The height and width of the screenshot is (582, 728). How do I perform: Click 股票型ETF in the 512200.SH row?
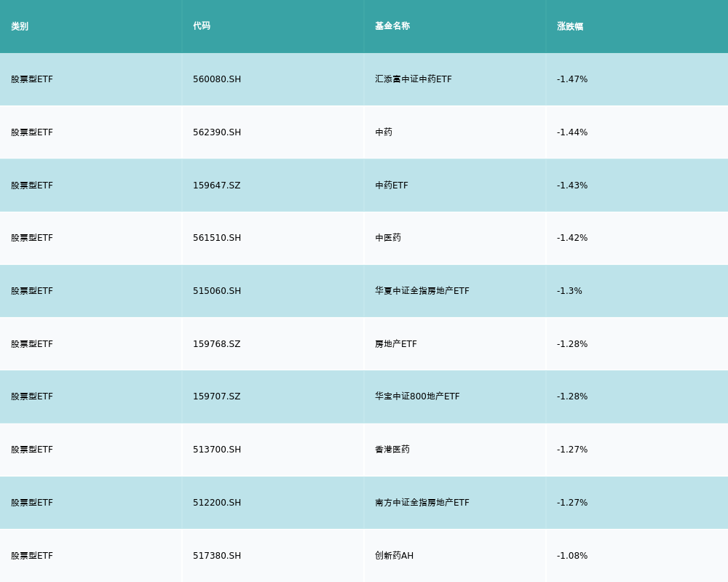[31, 503]
